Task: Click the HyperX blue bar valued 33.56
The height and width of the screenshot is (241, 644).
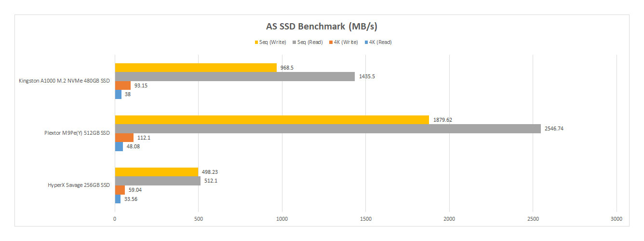Action: (118, 198)
